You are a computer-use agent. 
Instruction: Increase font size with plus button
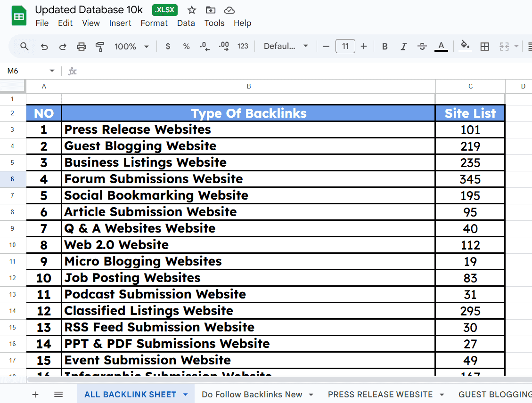(x=364, y=46)
